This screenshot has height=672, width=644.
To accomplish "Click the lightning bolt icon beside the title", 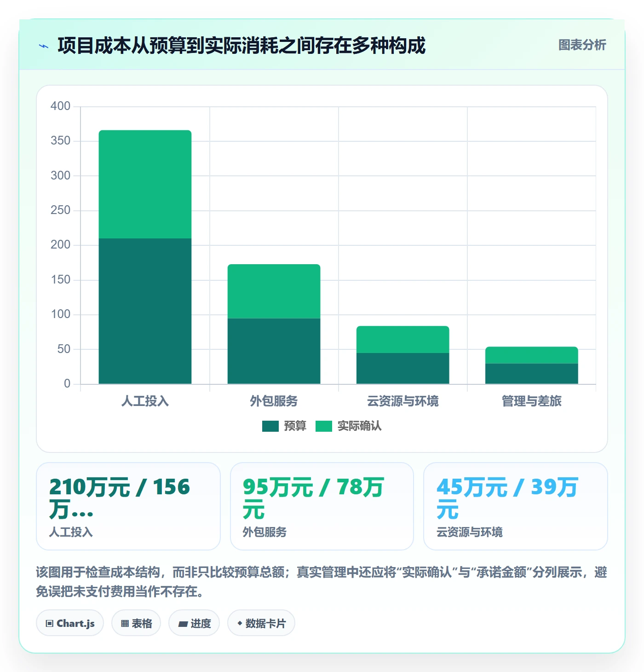I will click(x=44, y=46).
